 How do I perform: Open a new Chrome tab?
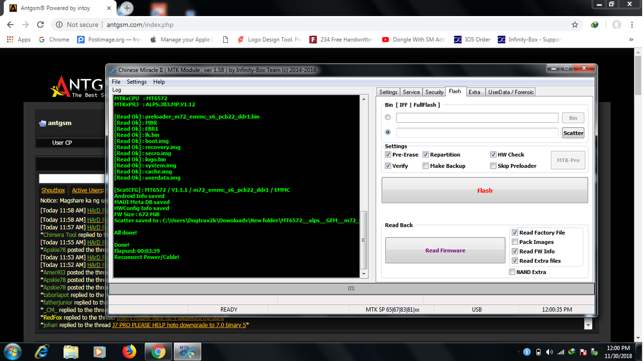[127, 8]
